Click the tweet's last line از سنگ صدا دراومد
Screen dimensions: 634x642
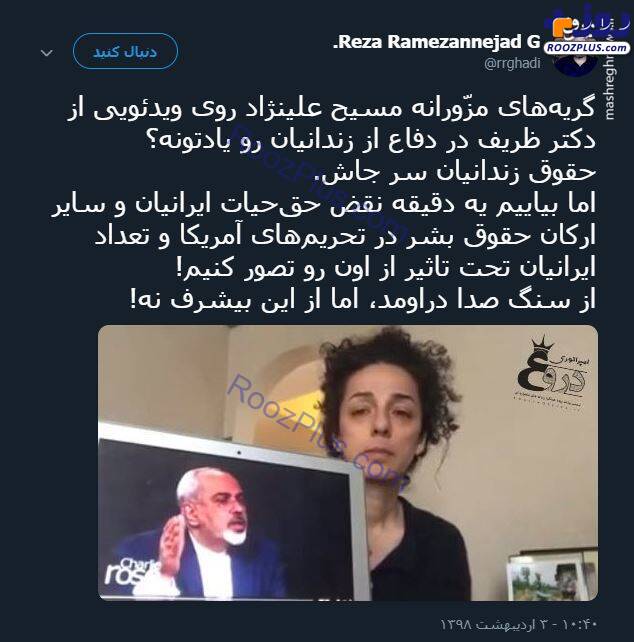click(362, 300)
